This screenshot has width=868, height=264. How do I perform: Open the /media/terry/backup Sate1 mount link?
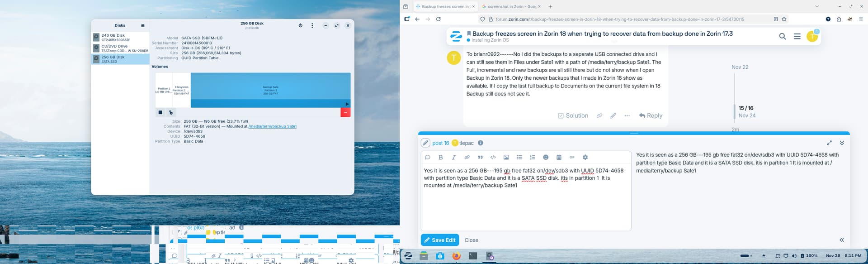(272, 126)
